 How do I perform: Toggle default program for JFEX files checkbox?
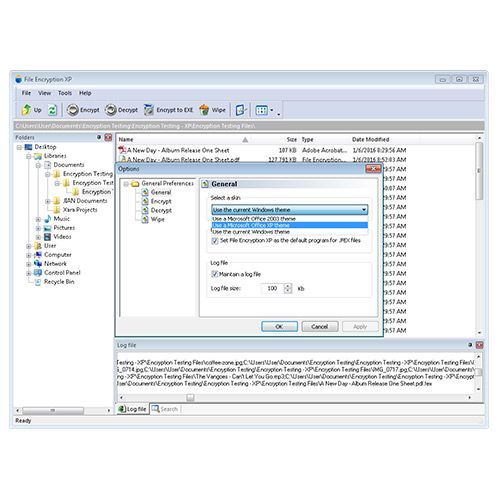215,241
